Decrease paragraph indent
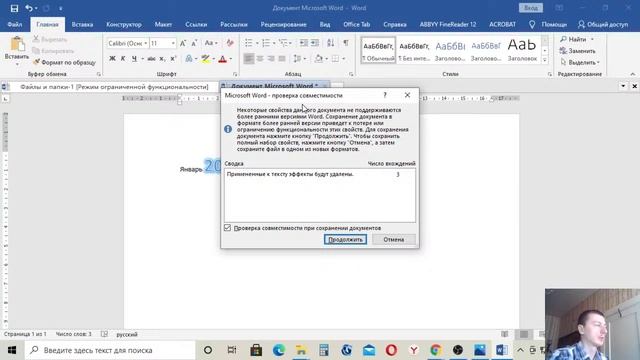Image resolution: width=640 pixels, height=360 pixels. [304, 43]
